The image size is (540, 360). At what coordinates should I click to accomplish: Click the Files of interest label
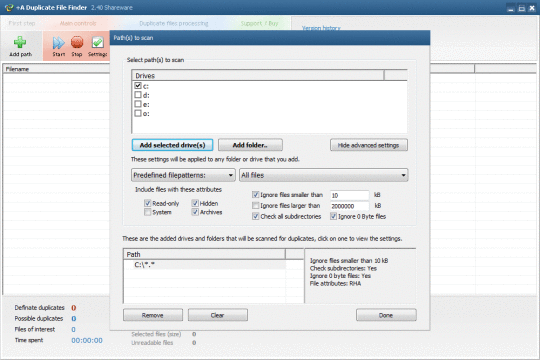pos(34,329)
